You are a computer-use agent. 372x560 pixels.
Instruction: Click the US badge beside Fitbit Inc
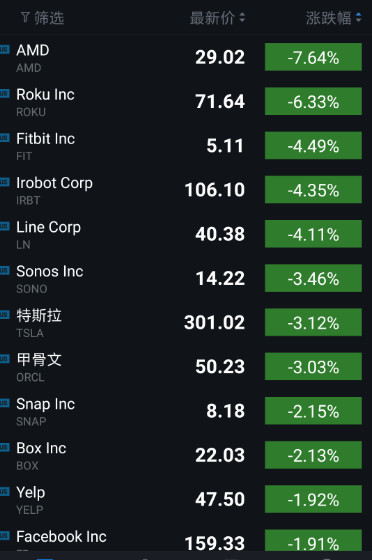(x=4, y=138)
